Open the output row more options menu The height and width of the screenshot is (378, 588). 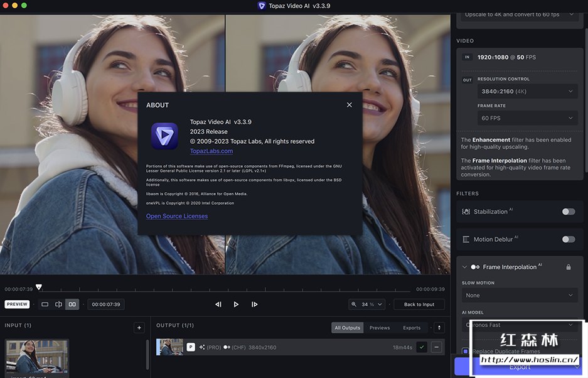point(436,347)
